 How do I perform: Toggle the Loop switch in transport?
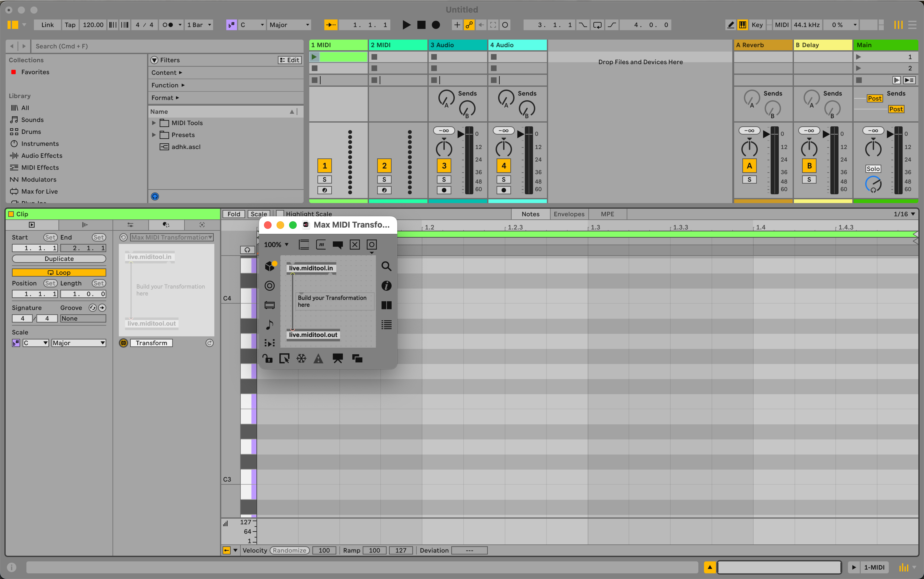pos(597,25)
